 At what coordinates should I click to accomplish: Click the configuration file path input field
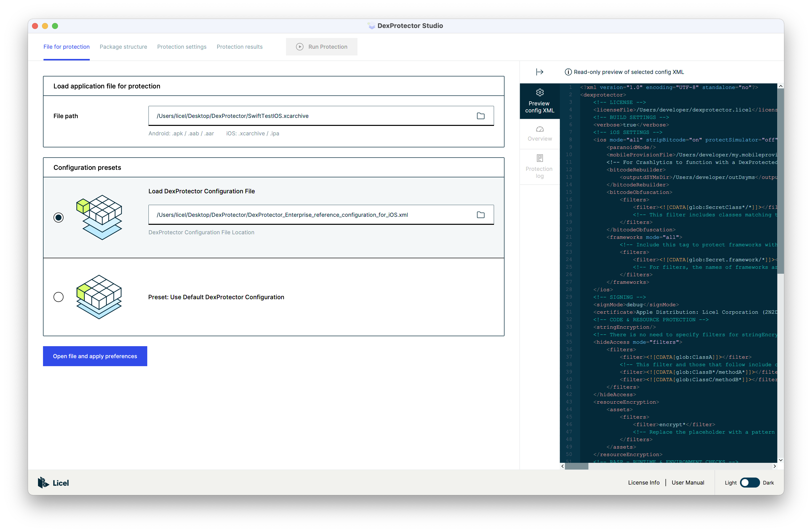coord(321,215)
